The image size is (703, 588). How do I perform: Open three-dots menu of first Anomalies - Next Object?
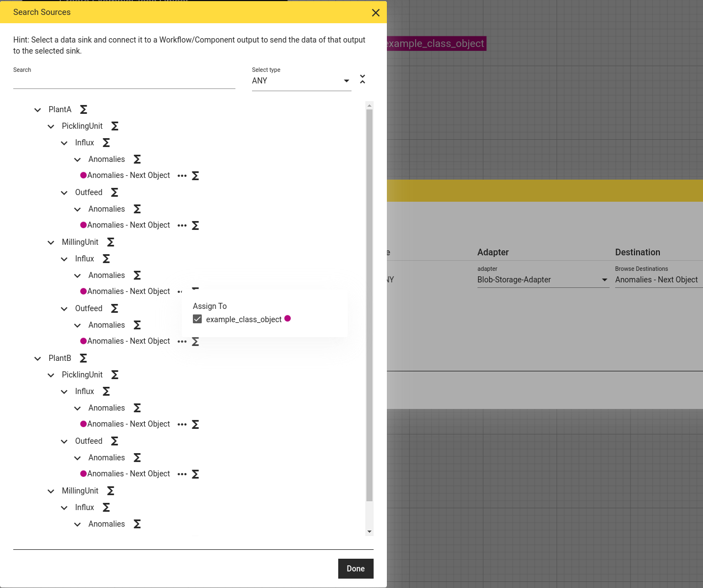click(x=182, y=176)
